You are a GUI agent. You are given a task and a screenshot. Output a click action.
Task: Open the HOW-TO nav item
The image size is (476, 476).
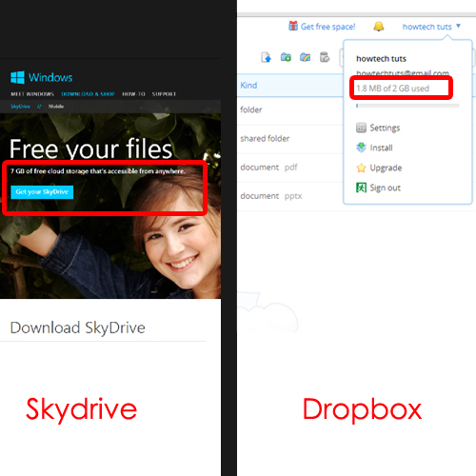click(133, 94)
